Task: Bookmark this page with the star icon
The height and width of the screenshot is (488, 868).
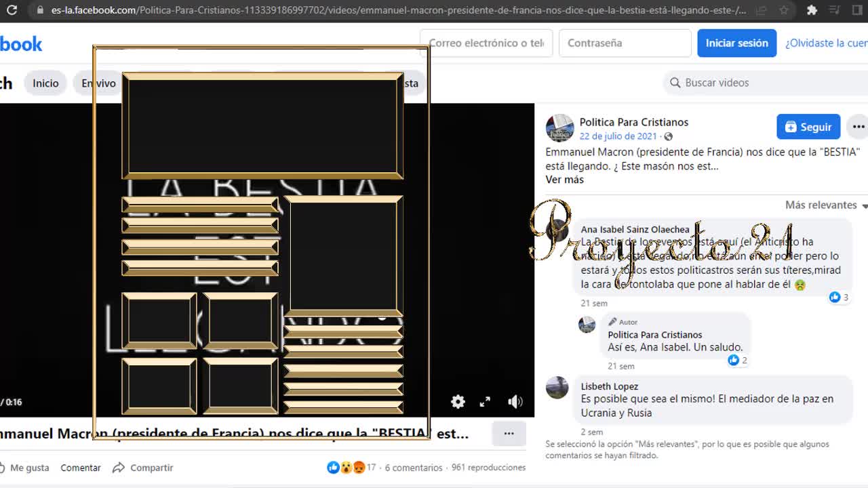Action: pos(784,10)
